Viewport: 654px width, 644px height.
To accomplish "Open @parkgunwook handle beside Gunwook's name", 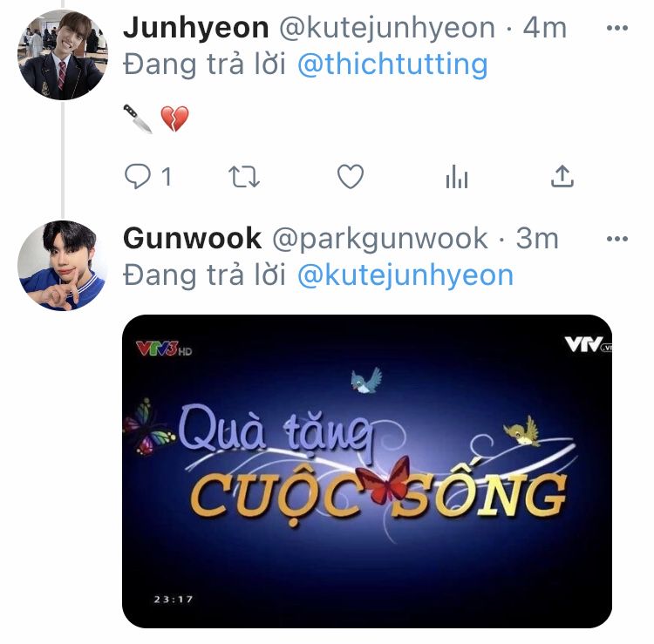I will [x=380, y=240].
